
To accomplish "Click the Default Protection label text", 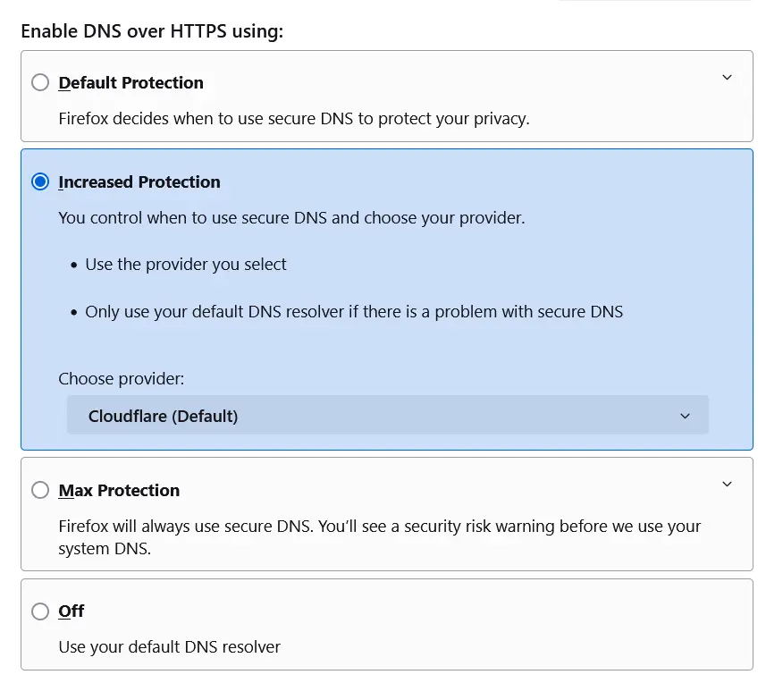I will [130, 82].
